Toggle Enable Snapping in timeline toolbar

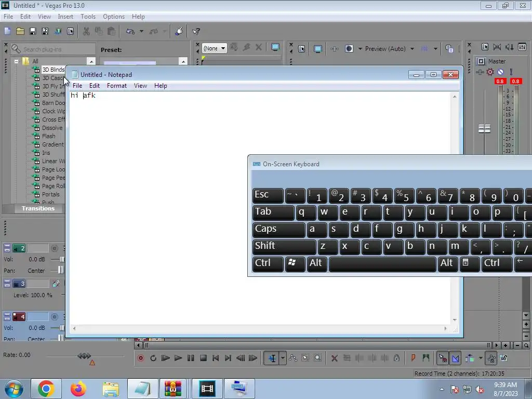pyautogui.click(x=443, y=358)
